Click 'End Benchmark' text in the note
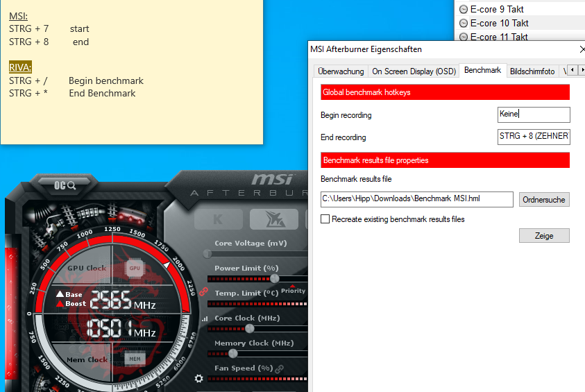The width and height of the screenshot is (585, 392). coord(102,93)
